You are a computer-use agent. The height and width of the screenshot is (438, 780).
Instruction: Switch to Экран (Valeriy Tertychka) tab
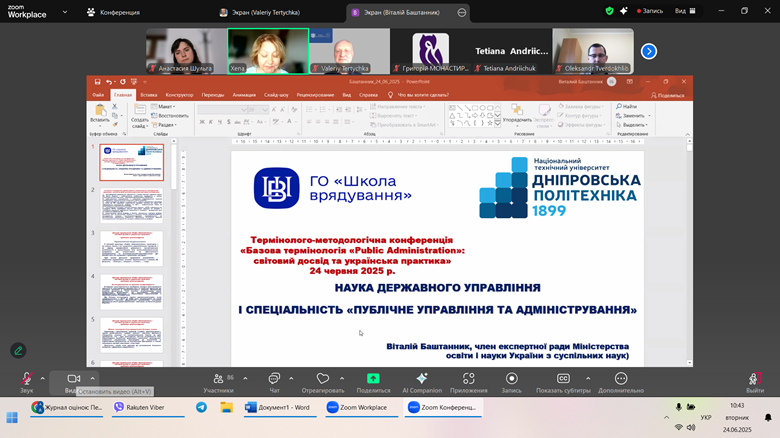(260, 12)
